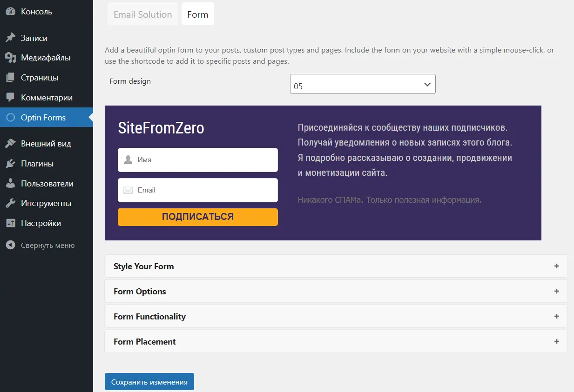Click the Страницы pages icon
Screen dimensions: 574x392
click(x=10, y=78)
